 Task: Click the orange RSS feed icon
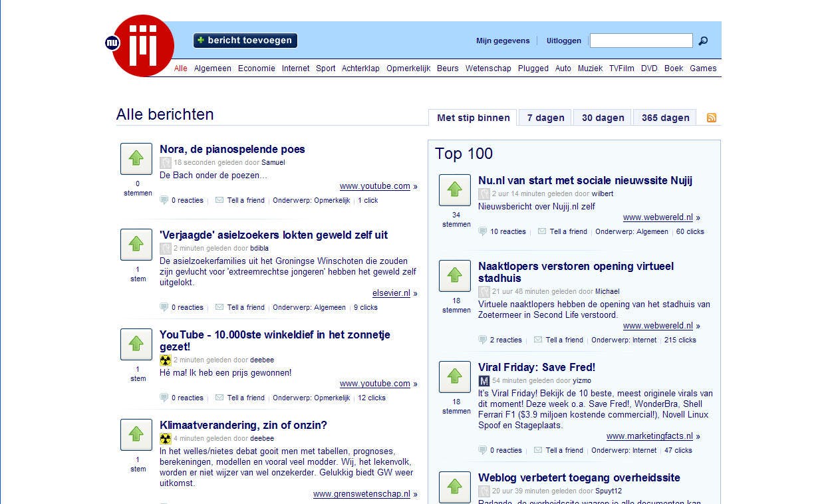[711, 118]
